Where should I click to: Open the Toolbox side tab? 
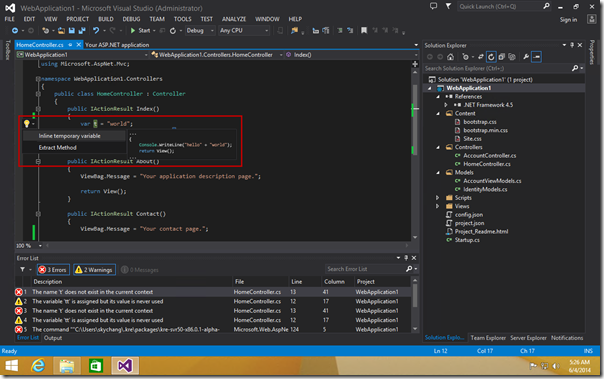click(8, 50)
